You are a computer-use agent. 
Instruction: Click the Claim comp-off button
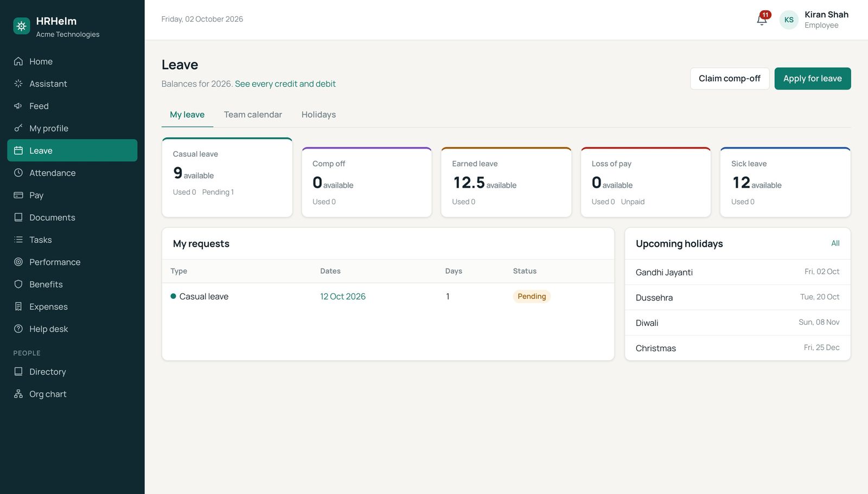click(730, 79)
